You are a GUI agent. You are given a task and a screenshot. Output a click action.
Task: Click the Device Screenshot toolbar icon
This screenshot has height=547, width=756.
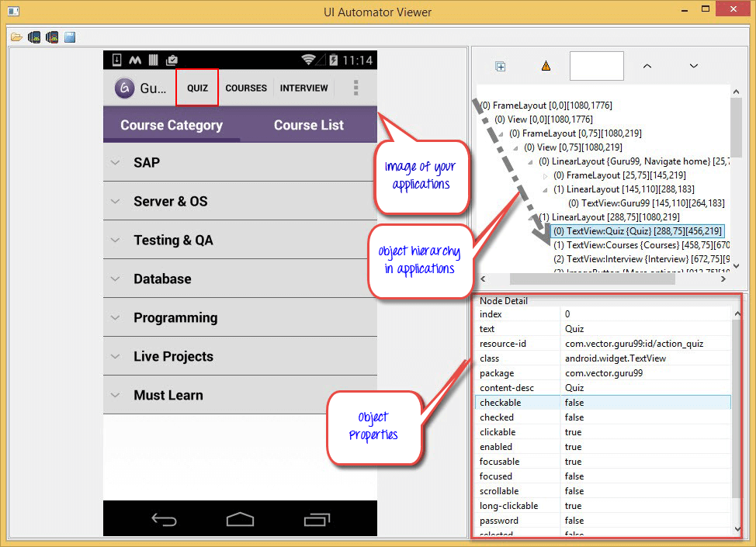point(34,36)
